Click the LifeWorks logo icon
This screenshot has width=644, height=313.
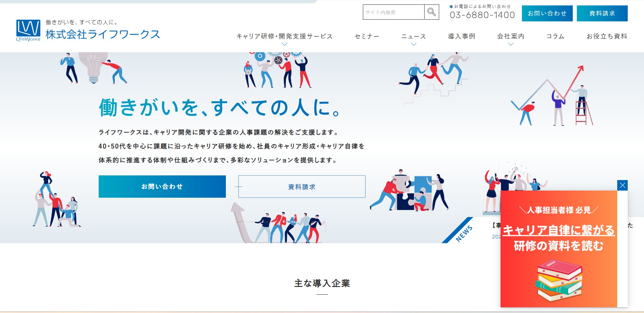(28, 31)
